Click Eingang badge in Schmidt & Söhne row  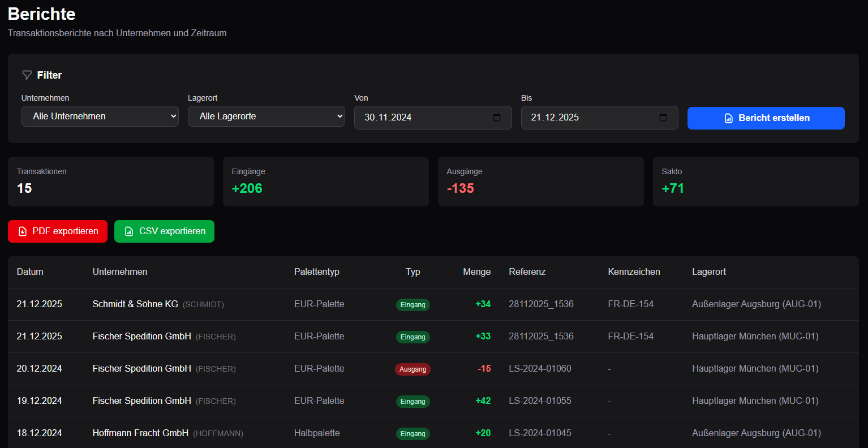point(412,305)
